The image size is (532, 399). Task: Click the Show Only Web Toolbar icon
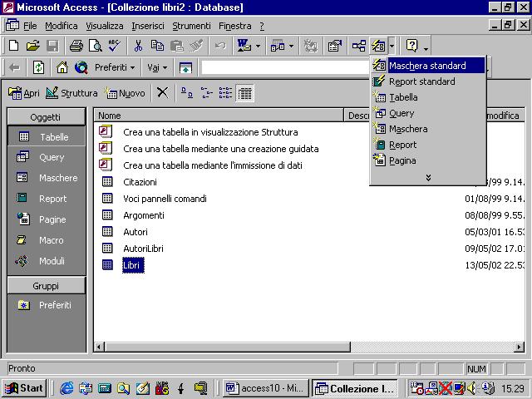(x=185, y=67)
